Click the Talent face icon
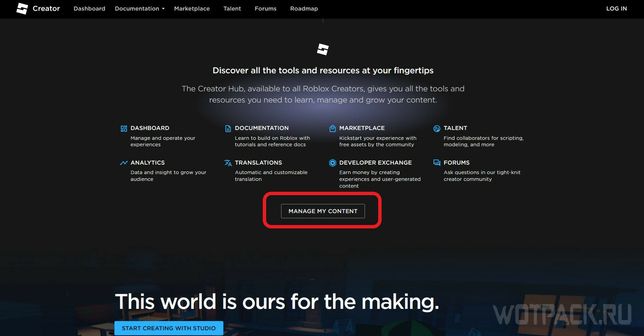 (437, 128)
